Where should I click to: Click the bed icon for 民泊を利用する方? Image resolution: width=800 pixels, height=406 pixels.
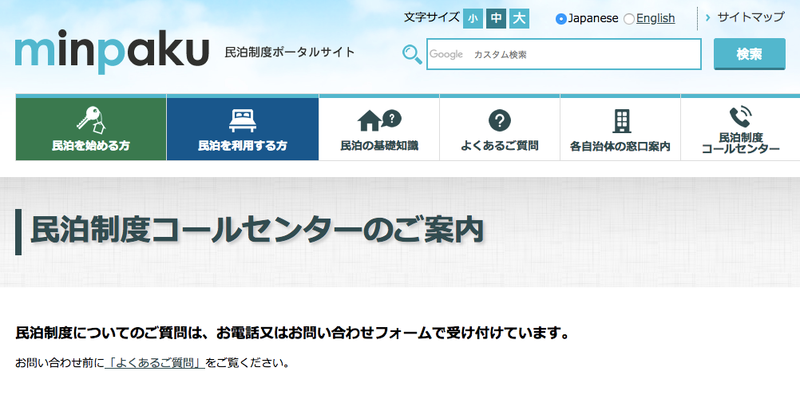click(x=242, y=121)
